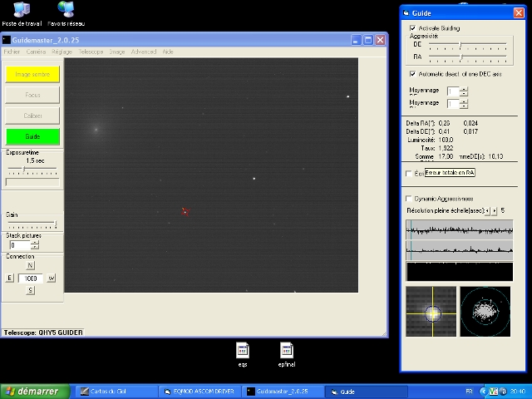Screen dimensions: 532x399
Task: Click the 1000 connection duration field
Action: click(x=31, y=278)
